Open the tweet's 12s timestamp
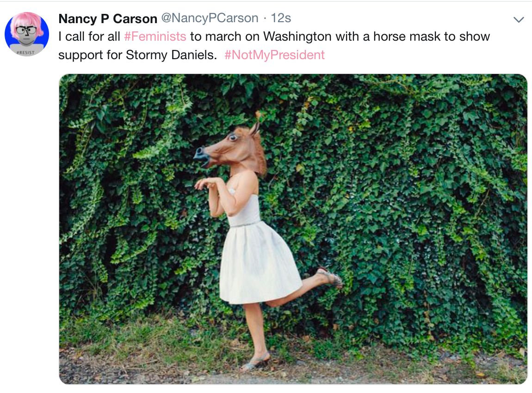 [x=281, y=18]
